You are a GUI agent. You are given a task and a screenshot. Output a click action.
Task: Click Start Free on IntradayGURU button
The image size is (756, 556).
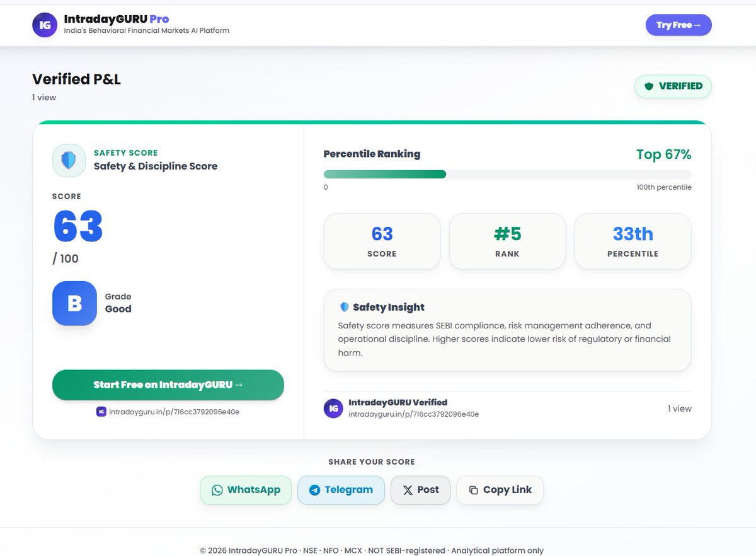click(168, 385)
